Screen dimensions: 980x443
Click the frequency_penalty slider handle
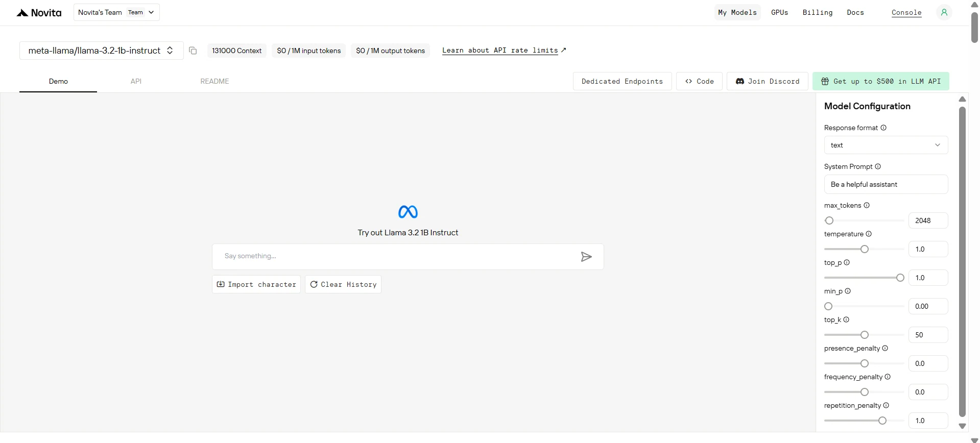tap(865, 392)
